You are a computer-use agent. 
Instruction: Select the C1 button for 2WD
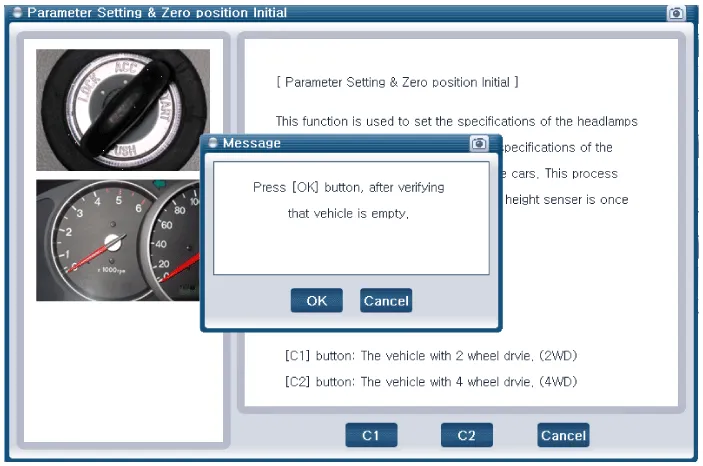coord(371,435)
